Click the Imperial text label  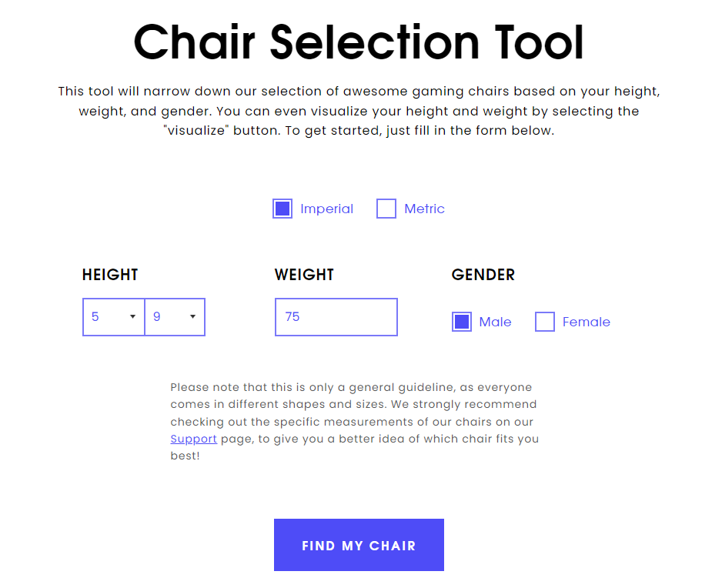coord(327,208)
